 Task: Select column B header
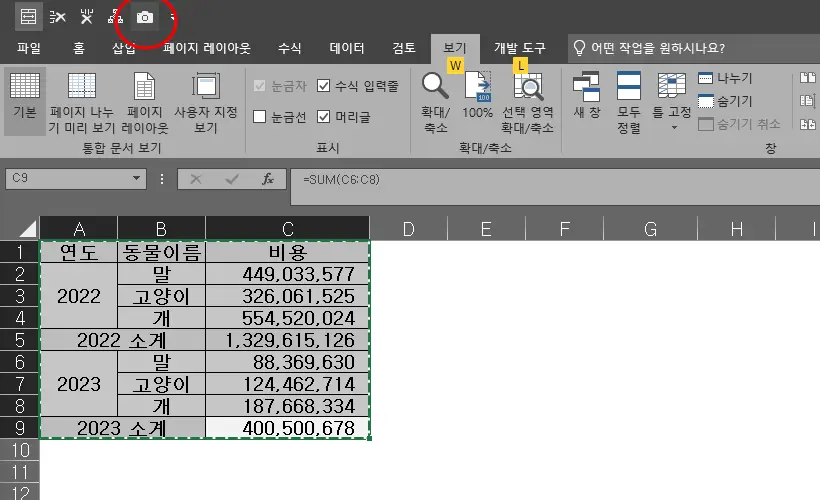(x=162, y=229)
